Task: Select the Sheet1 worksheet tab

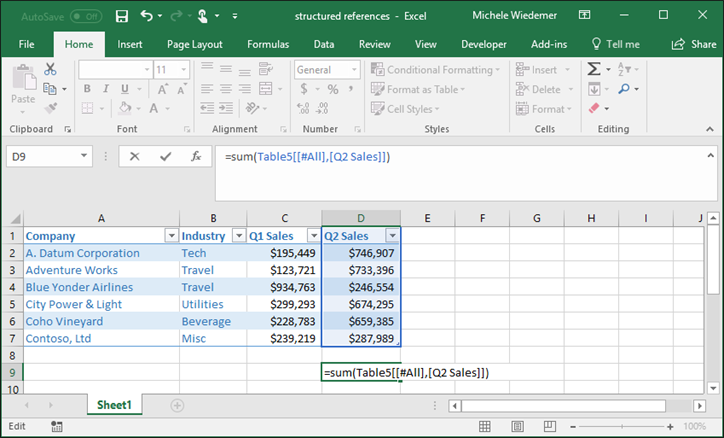Action: (114, 405)
